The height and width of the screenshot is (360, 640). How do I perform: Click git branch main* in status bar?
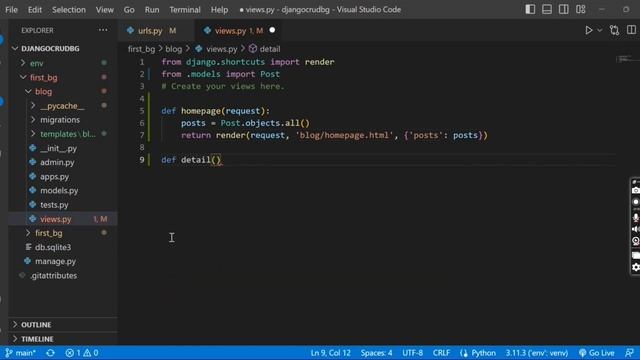[x=20, y=353]
